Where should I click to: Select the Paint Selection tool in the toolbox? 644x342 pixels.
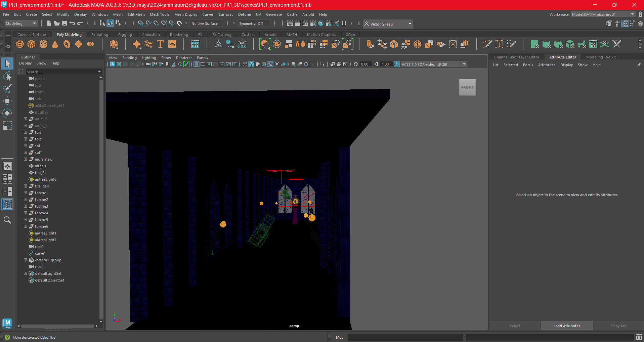7,88
